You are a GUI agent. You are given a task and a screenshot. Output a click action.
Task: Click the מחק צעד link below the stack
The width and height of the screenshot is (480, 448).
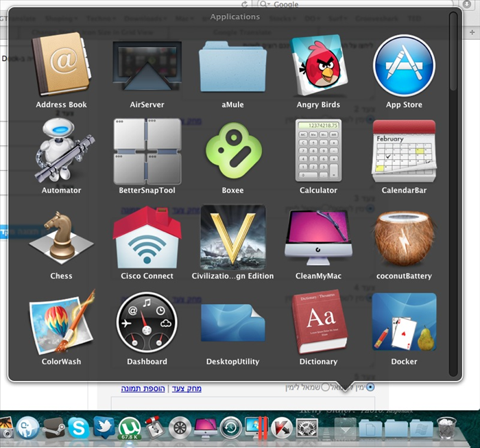pos(187,388)
